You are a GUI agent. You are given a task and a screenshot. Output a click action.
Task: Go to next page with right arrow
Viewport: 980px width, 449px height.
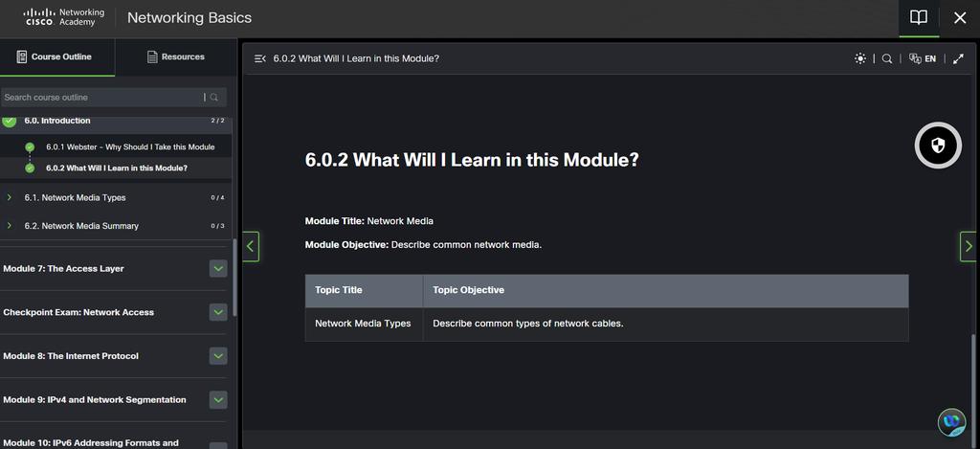[x=969, y=246]
